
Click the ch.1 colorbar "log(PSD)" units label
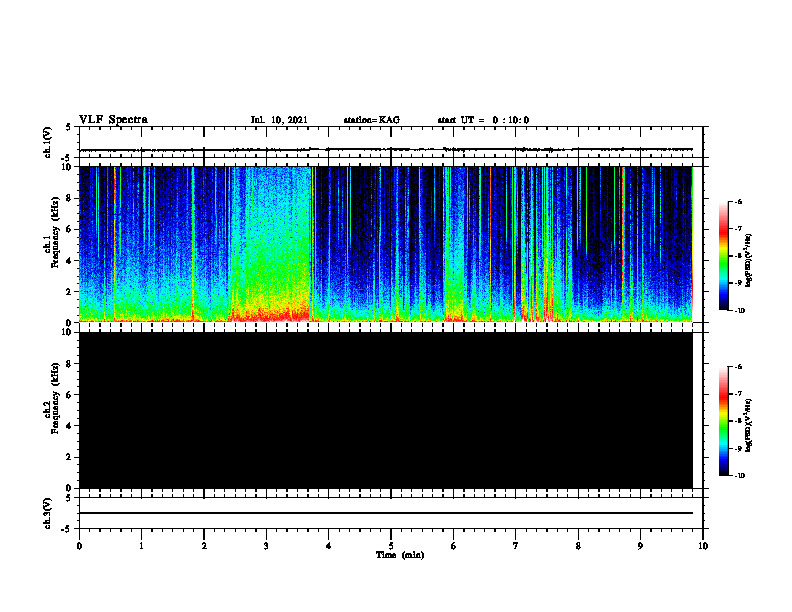click(749, 261)
